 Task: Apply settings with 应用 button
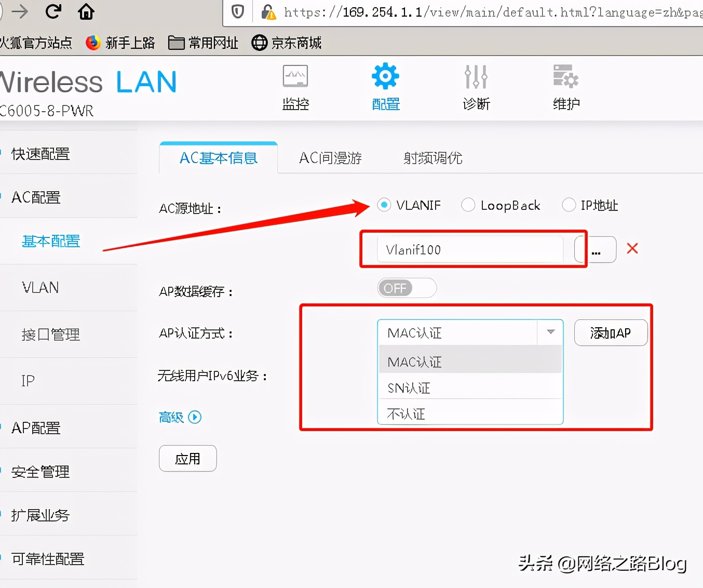coord(187,458)
